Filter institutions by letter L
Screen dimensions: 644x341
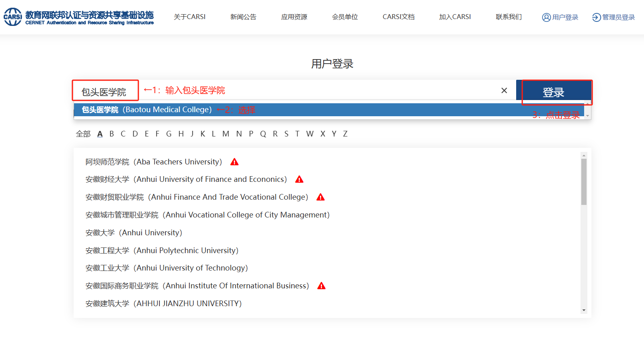214,134
